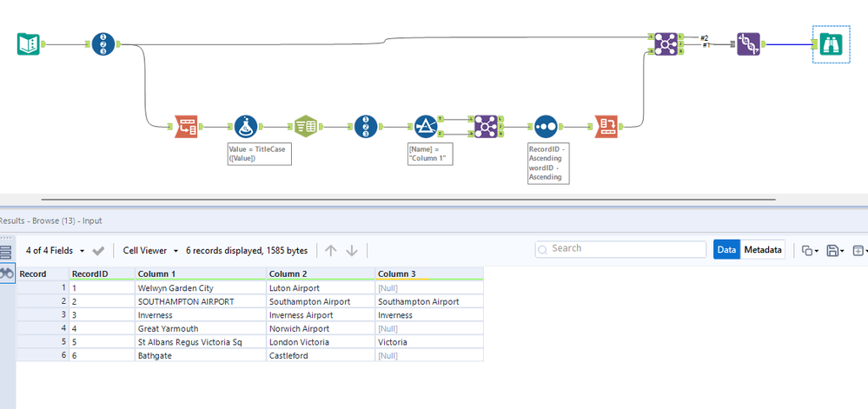Click the 'RecordID - Ascending' Sort annotation
Viewport: 868px width, 409px height.
pos(548,163)
